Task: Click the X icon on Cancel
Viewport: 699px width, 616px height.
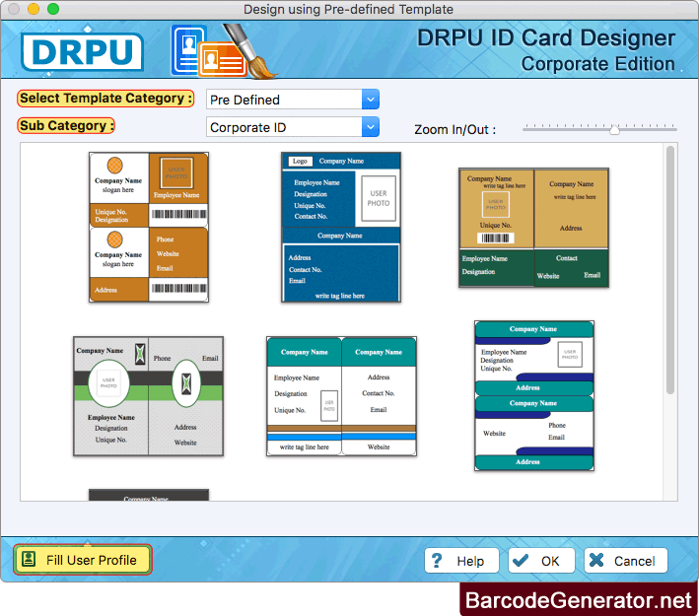Action: pos(596,560)
